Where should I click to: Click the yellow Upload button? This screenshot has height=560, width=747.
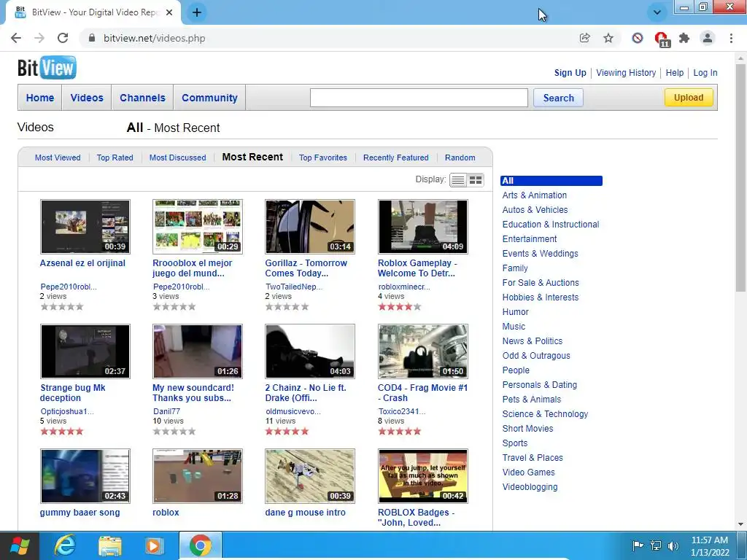tap(689, 98)
